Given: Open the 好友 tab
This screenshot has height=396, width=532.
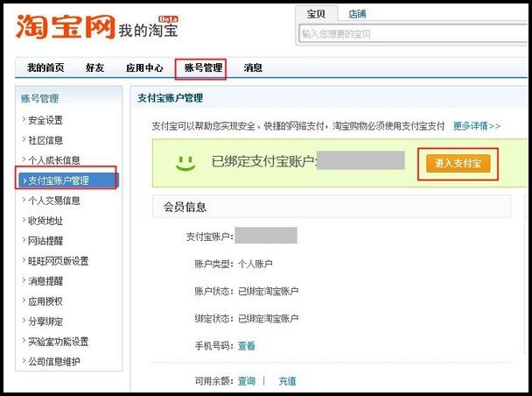Looking at the screenshot, I should tap(95, 67).
